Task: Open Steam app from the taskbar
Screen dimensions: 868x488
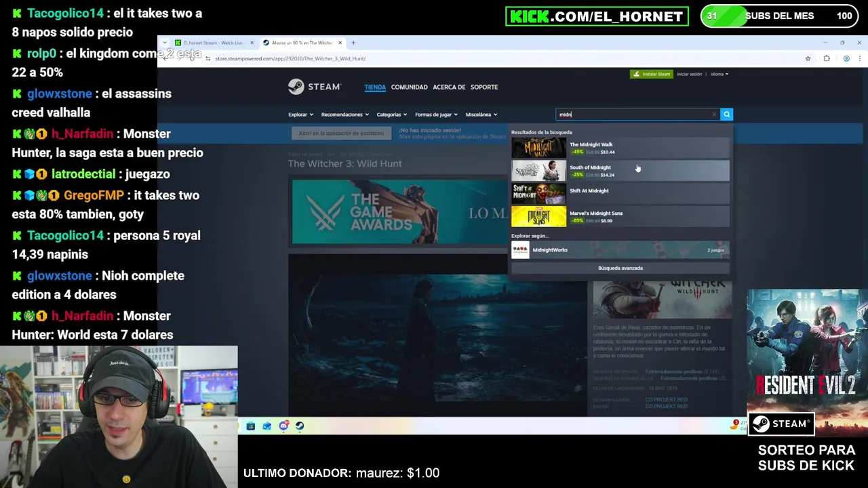Action: [300, 426]
